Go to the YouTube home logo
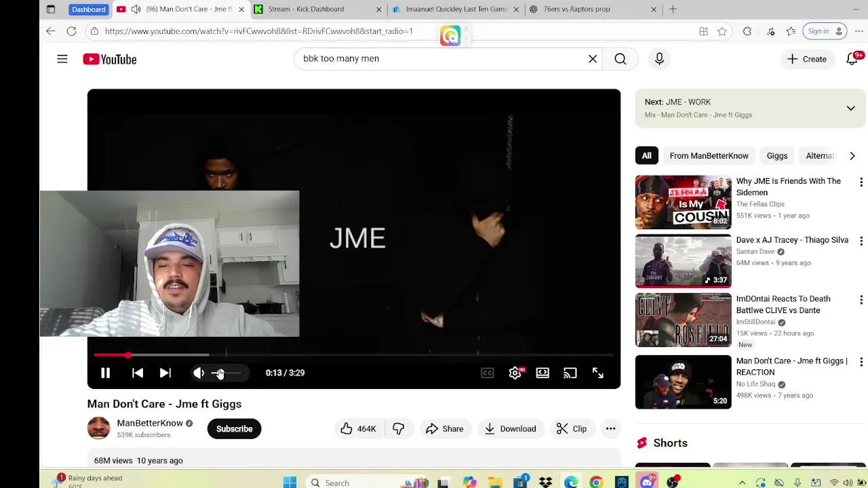Viewport: 868px width, 488px height. pos(110,59)
